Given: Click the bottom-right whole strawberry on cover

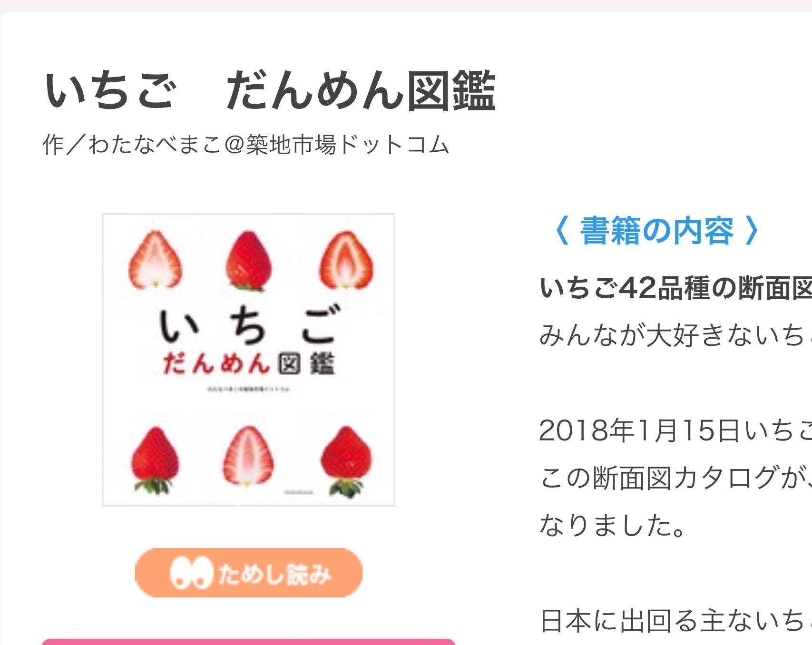Looking at the screenshot, I should (346, 461).
